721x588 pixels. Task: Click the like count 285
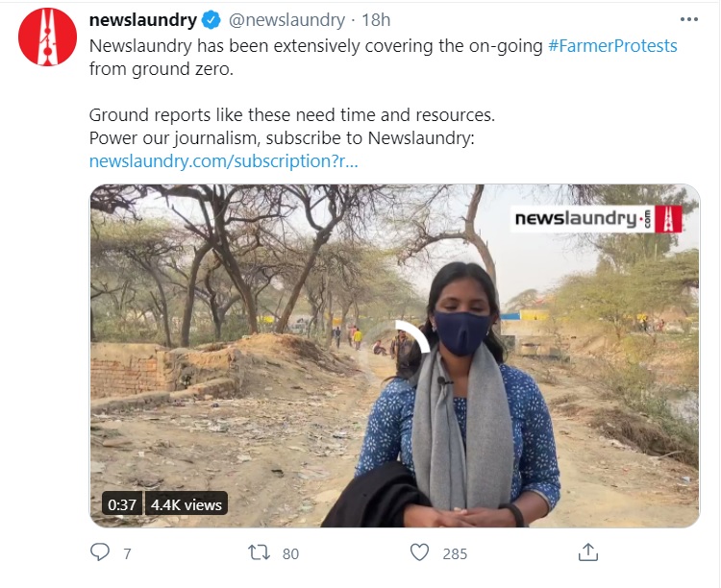455,552
